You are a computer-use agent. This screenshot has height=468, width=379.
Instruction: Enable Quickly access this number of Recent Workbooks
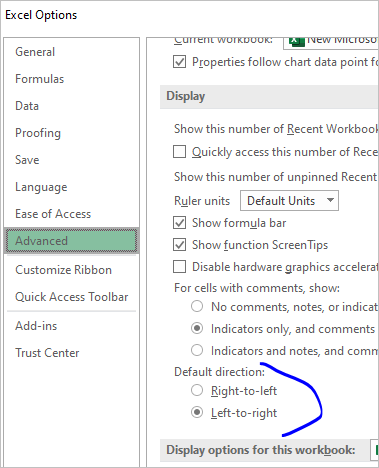179,152
